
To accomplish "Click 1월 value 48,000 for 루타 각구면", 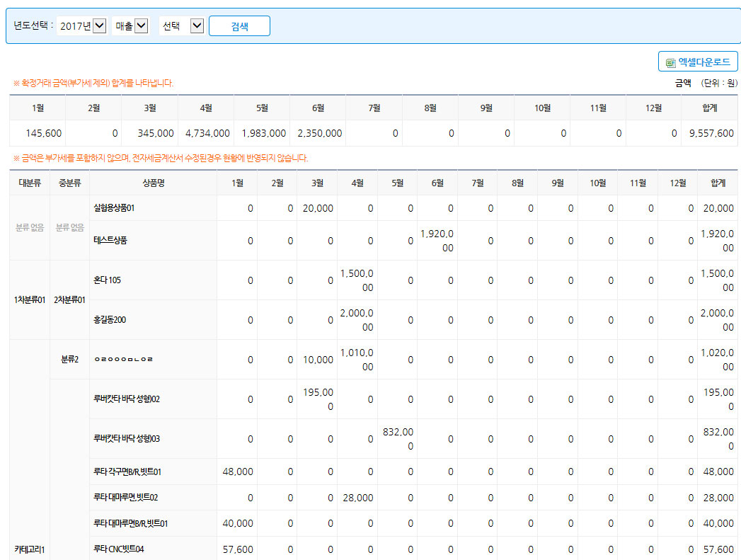I will pos(238,472).
